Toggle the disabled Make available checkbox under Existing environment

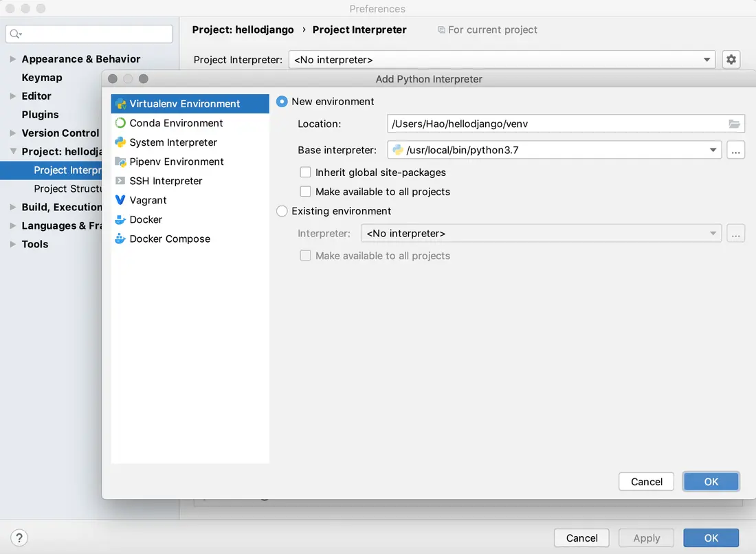pyautogui.click(x=305, y=256)
